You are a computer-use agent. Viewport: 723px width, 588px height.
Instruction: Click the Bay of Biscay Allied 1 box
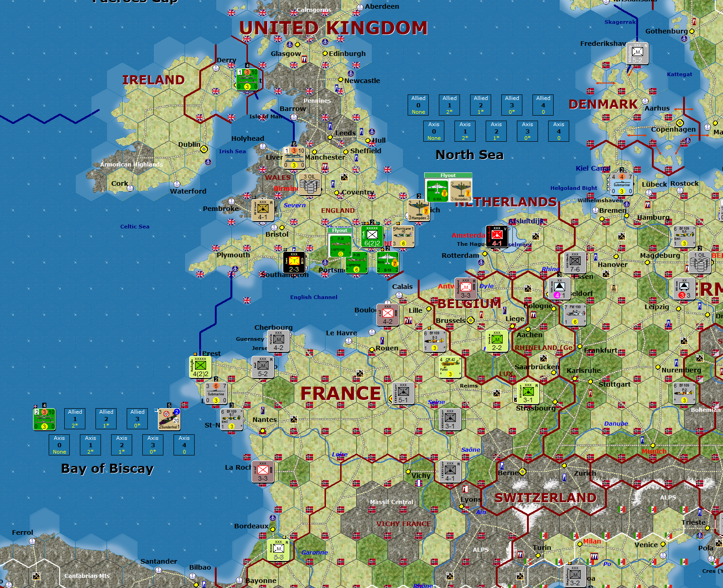[75, 419]
